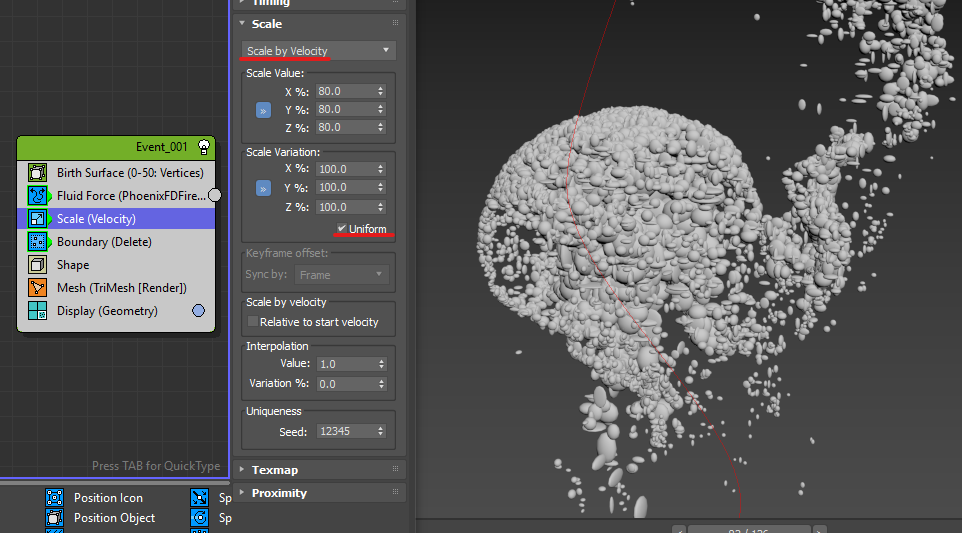Click the Display operator blue color circle

(198, 311)
